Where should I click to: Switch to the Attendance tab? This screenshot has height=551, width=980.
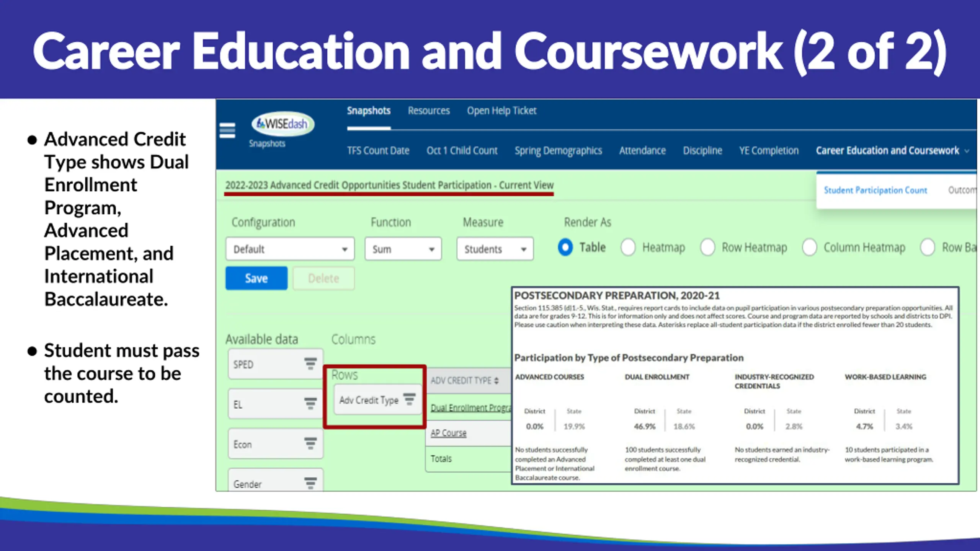[x=642, y=150]
